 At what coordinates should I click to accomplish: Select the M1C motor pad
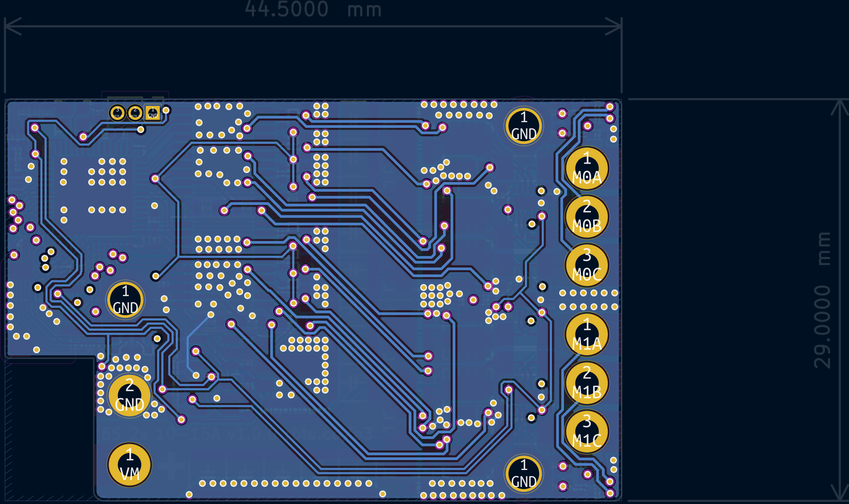587,432
